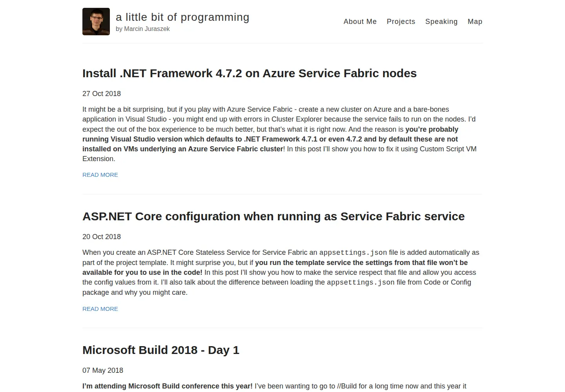Viewport: 565px width, 392px height.
Task: Open the Speaking nav link
Action: (x=441, y=22)
